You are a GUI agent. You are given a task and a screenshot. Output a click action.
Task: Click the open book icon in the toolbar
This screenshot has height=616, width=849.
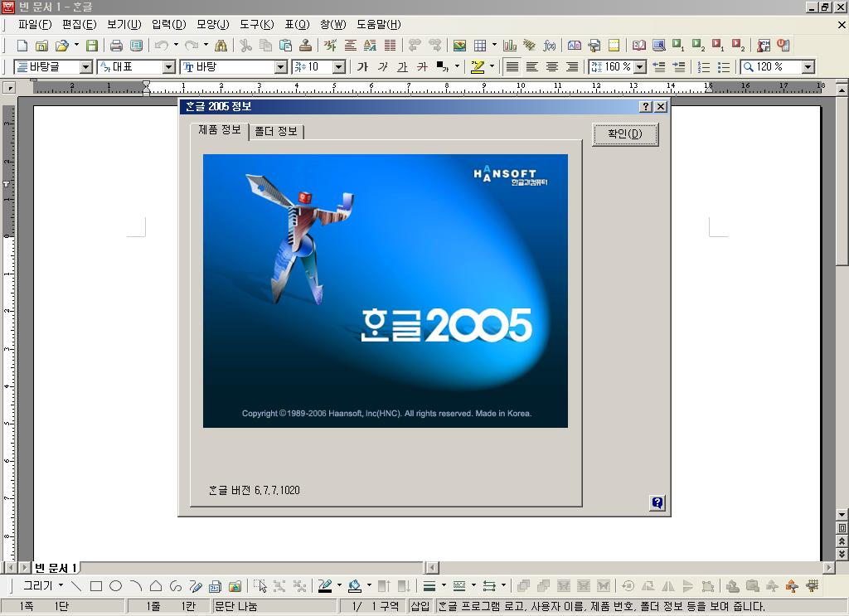pos(639,46)
